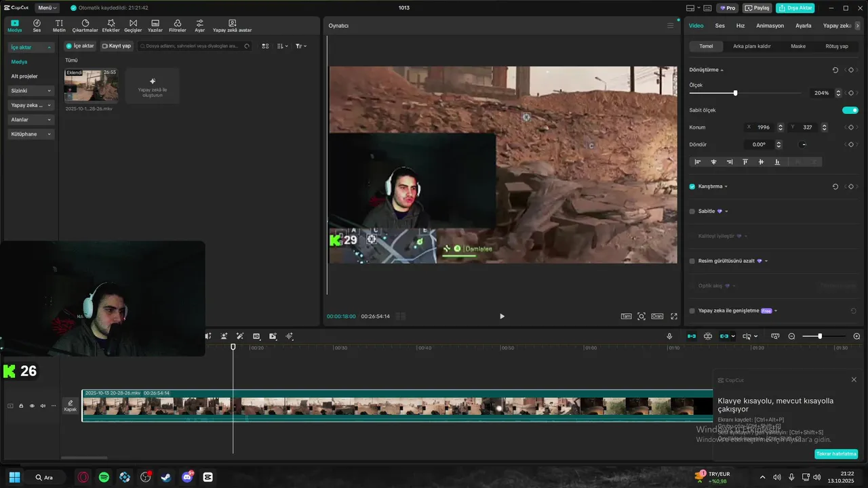Open the linkage dropdown arrow in timeline toolbar

point(733,336)
